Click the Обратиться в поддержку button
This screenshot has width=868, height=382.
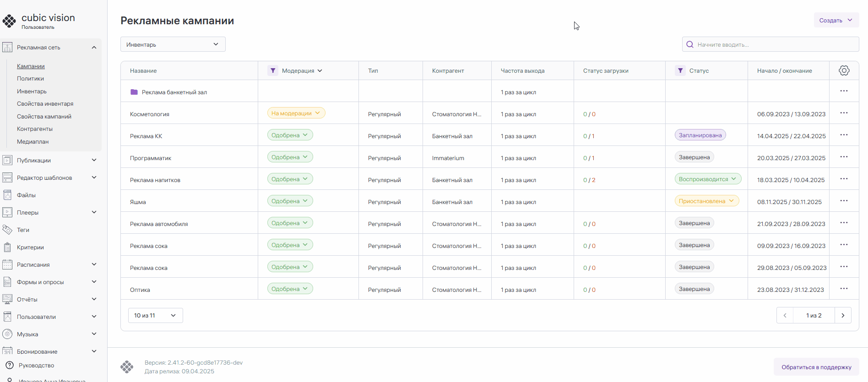click(x=816, y=367)
